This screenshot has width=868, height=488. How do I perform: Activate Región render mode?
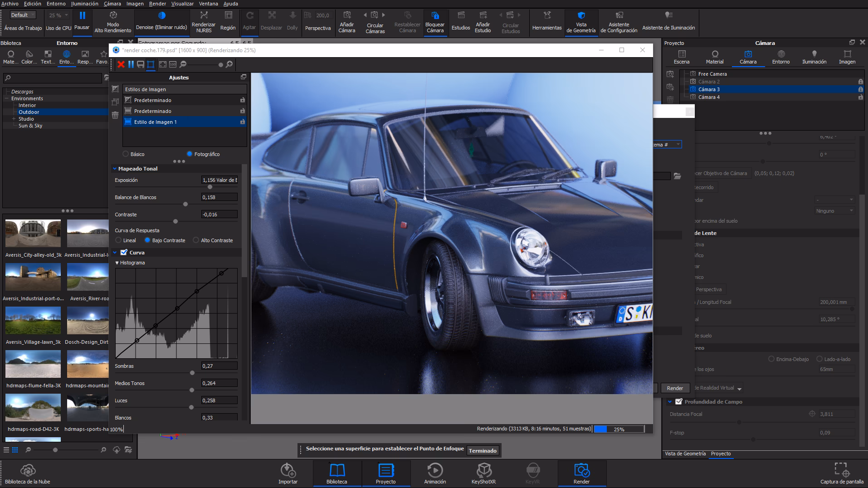pos(228,22)
